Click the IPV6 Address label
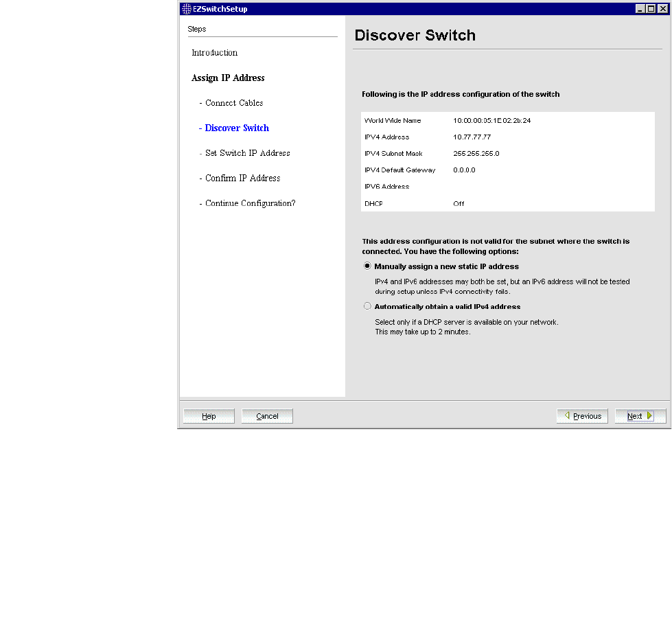The height and width of the screenshot is (633, 672). (x=386, y=187)
